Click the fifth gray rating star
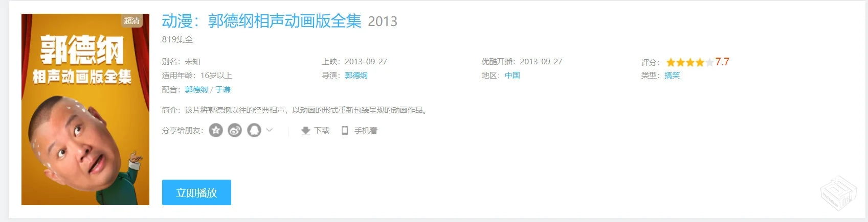 (709, 62)
